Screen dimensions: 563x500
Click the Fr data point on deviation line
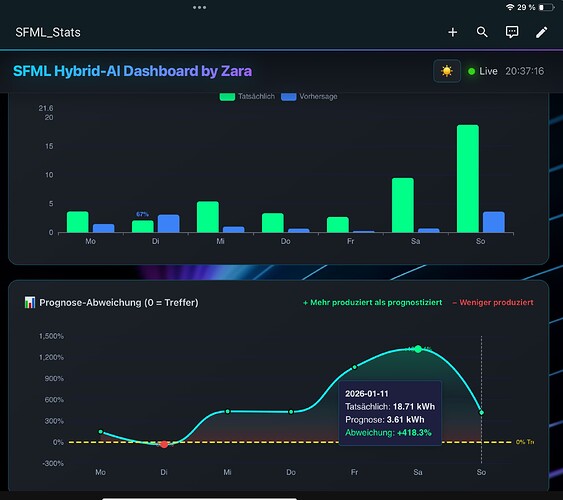point(354,367)
